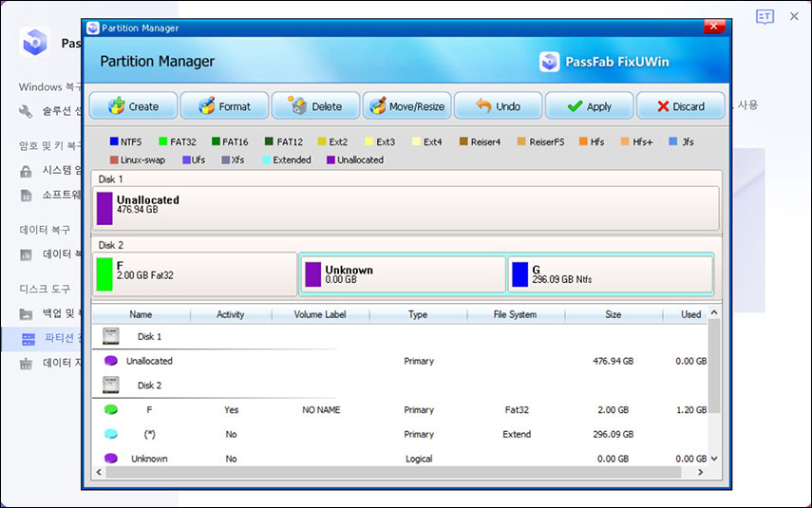This screenshot has width=812, height=508.
Task: Click the Delete partition button
Action: 315,106
